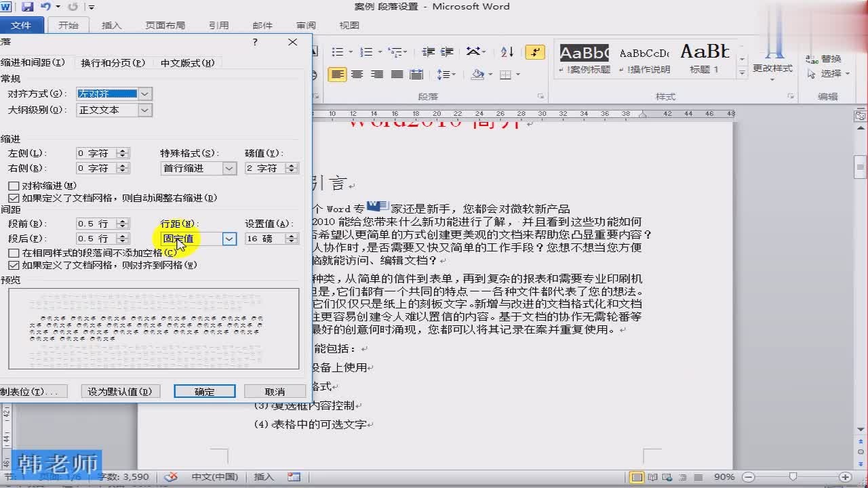
Task: Uncheck 自动调整右缩进 checkbox
Action: point(14,198)
